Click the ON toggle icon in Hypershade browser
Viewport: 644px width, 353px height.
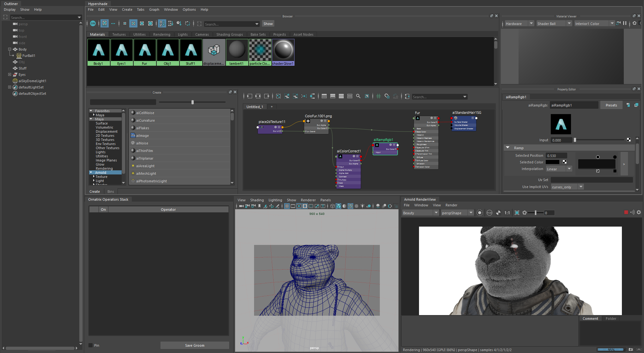point(93,23)
